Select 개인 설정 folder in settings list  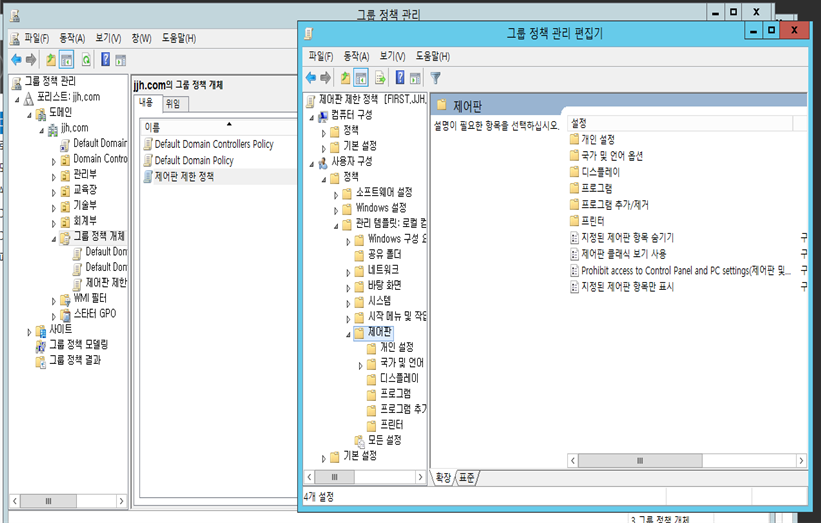592,139
